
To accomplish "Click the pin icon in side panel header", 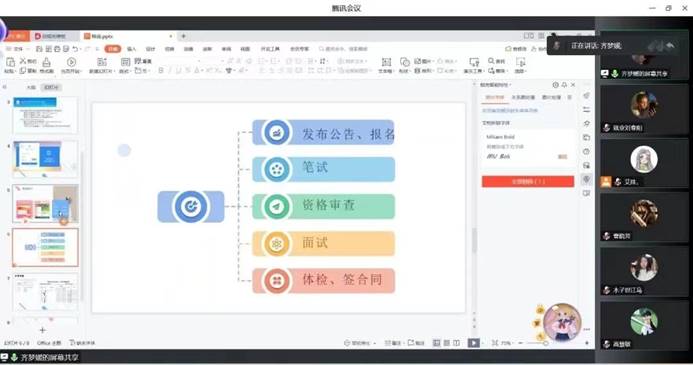I will 564,85.
